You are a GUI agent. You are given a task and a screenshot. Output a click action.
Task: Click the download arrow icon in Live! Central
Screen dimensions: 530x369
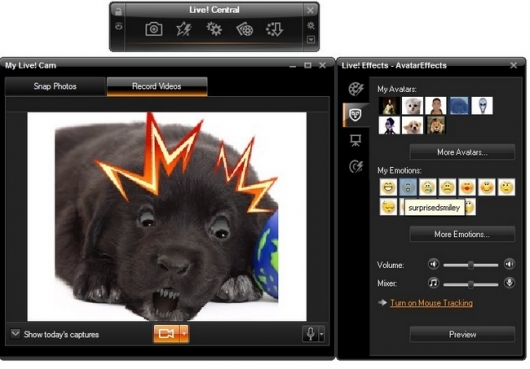point(274,29)
